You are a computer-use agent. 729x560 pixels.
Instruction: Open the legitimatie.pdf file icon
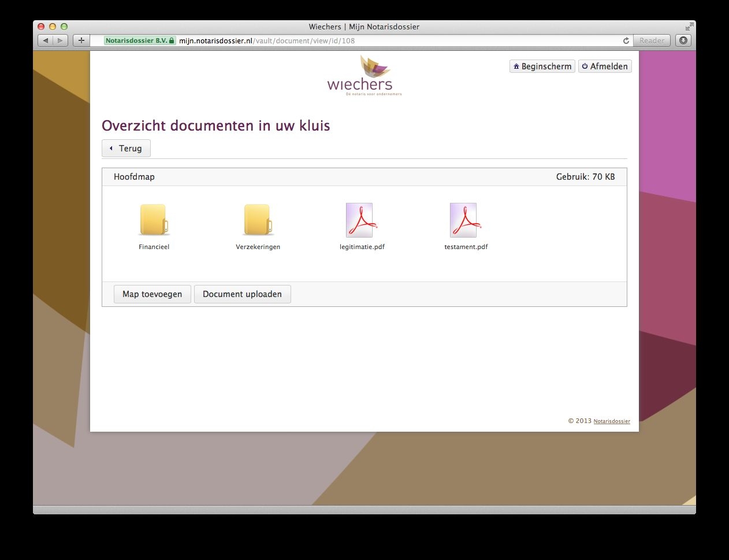point(361,220)
